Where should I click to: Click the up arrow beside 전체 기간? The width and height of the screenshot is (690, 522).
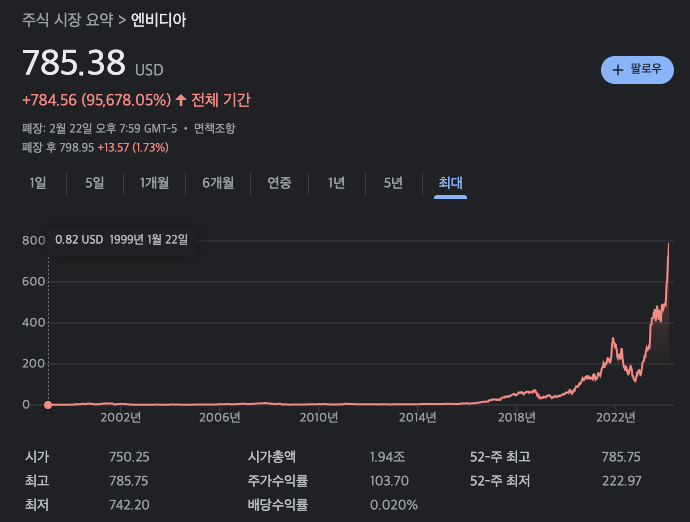click(181, 100)
